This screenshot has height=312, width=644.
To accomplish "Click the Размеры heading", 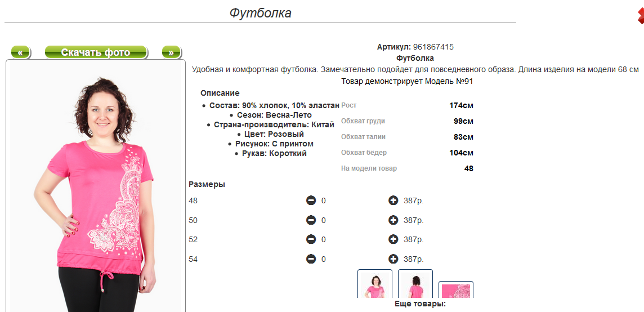I will tap(207, 185).
